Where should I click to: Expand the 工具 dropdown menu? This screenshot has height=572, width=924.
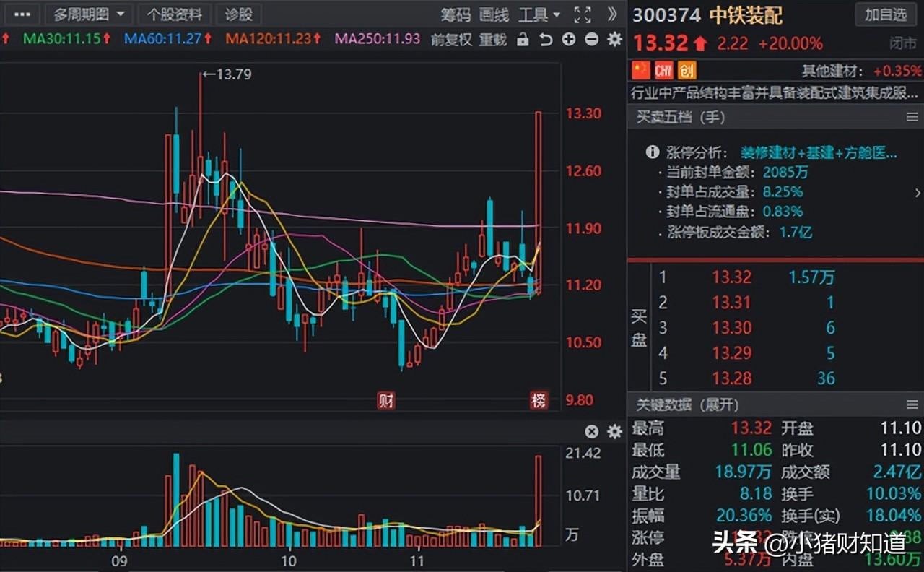click(540, 14)
